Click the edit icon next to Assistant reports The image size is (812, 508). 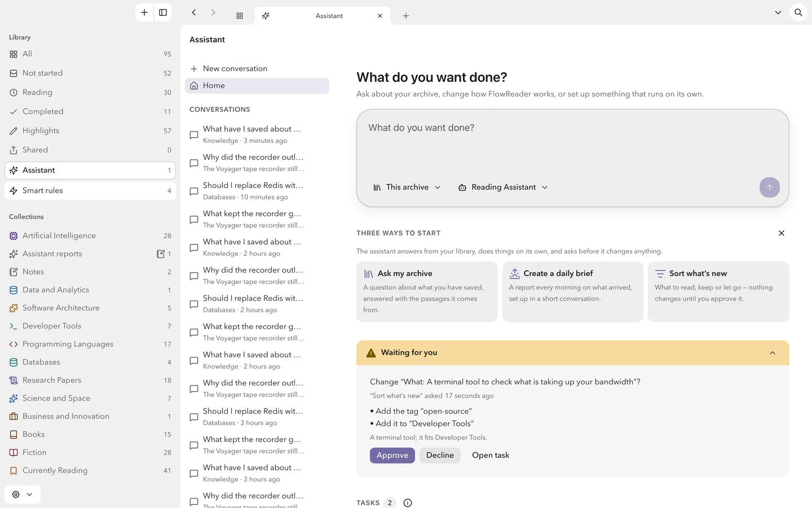point(161,254)
